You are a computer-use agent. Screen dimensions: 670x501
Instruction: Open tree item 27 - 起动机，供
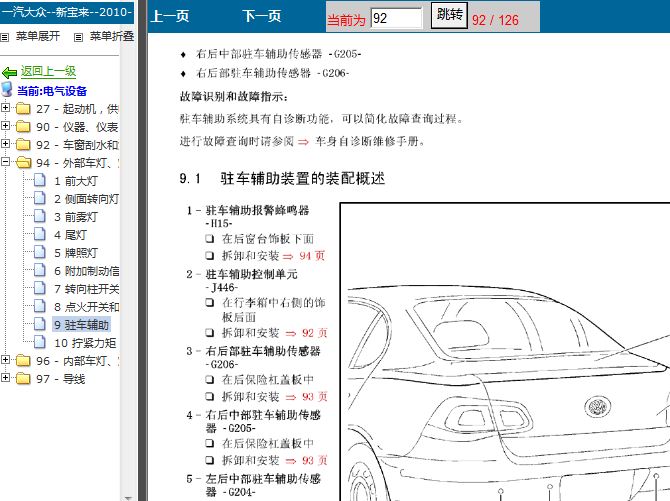point(77,109)
